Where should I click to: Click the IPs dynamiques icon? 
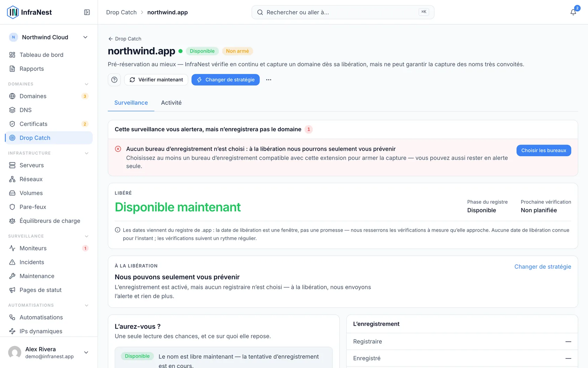click(x=12, y=331)
